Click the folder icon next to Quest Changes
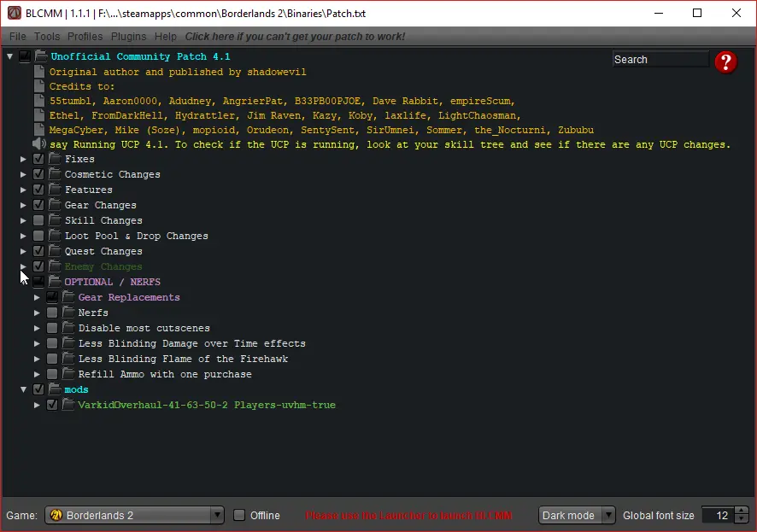 coord(55,251)
